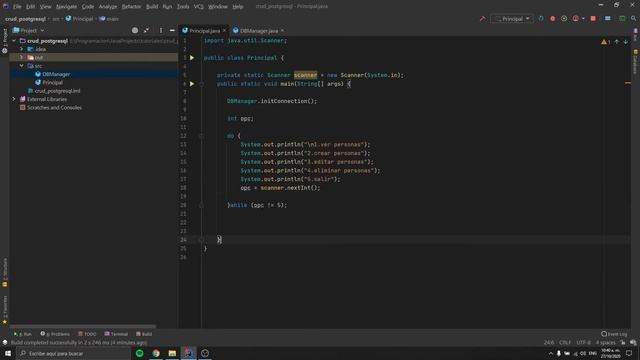Collapse the src folder
This screenshot has height=360, width=640.
point(22,66)
